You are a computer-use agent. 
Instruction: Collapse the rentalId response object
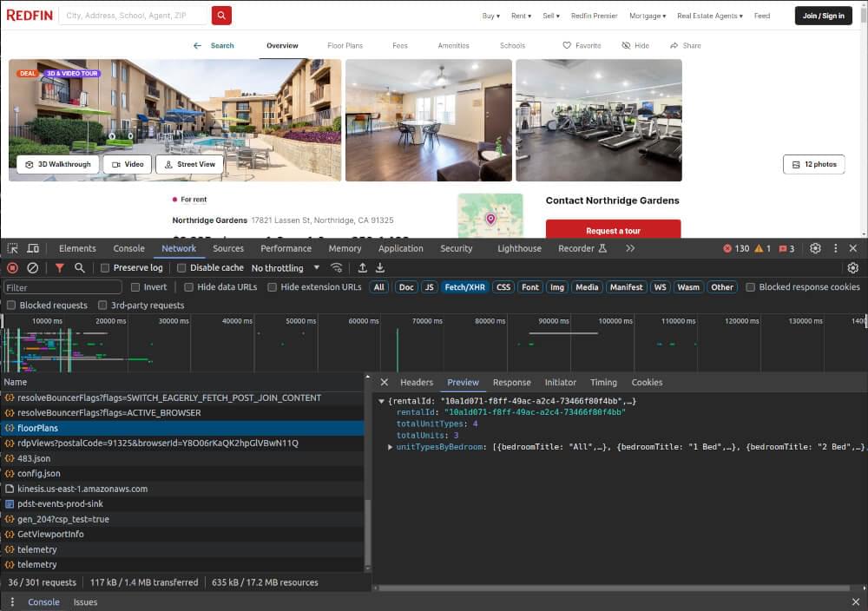coord(381,402)
